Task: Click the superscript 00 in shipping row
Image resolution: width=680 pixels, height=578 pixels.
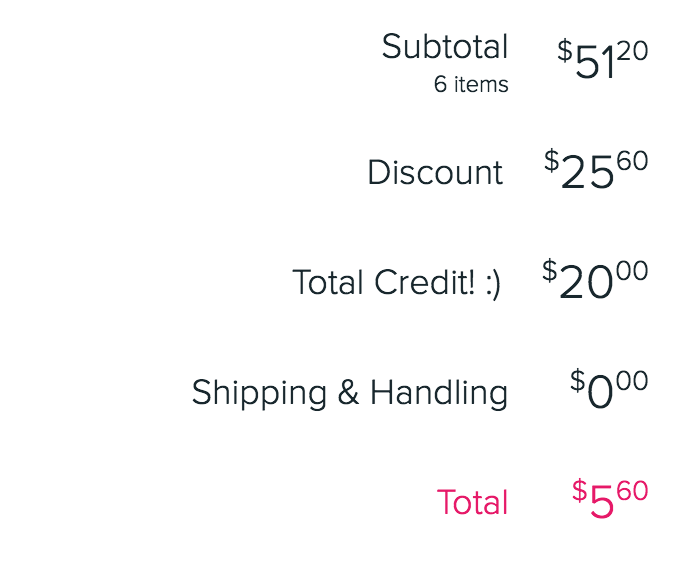Action: click(x=632, y=381)
